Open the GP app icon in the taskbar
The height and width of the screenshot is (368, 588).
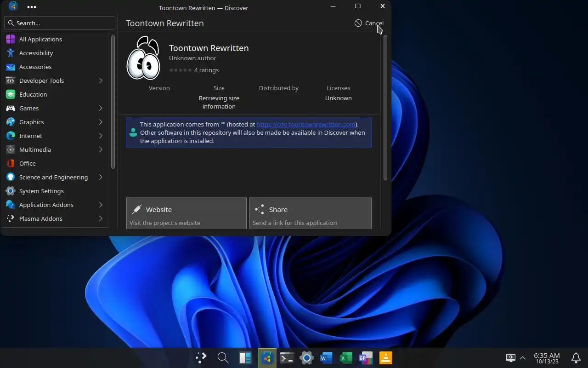coord(366,358)
